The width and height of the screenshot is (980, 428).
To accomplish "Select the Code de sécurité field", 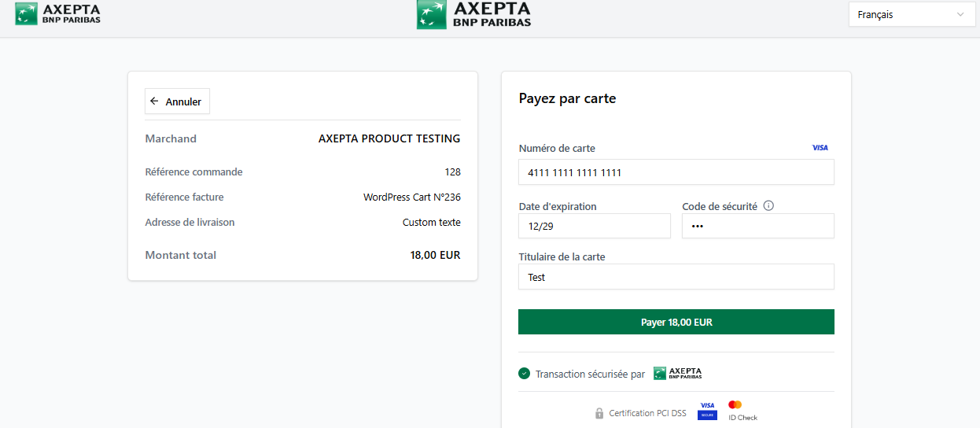I will click(757, 226).
